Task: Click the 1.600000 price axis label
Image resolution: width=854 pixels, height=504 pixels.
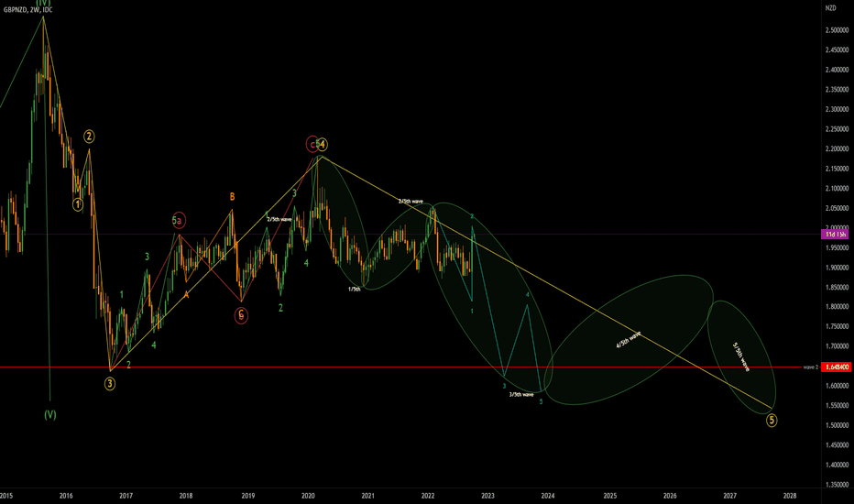Action: [837, 386]
